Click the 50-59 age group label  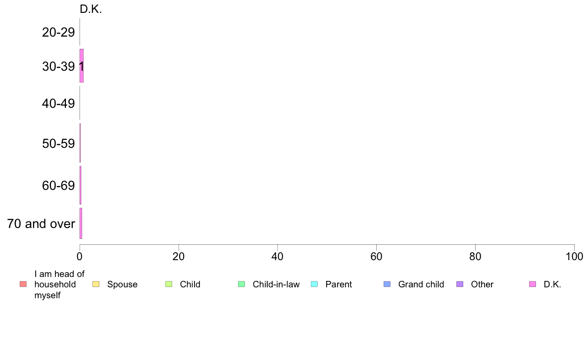click(58, 143)
